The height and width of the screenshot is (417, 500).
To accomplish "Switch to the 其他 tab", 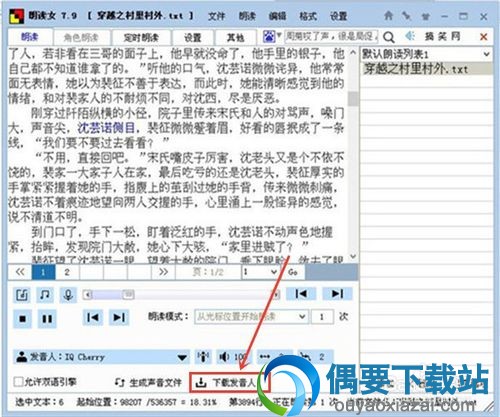I will [x=236, y=37].
